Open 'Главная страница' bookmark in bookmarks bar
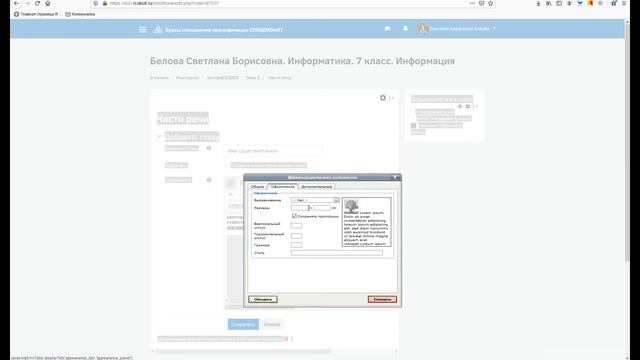 pos(37,14)
